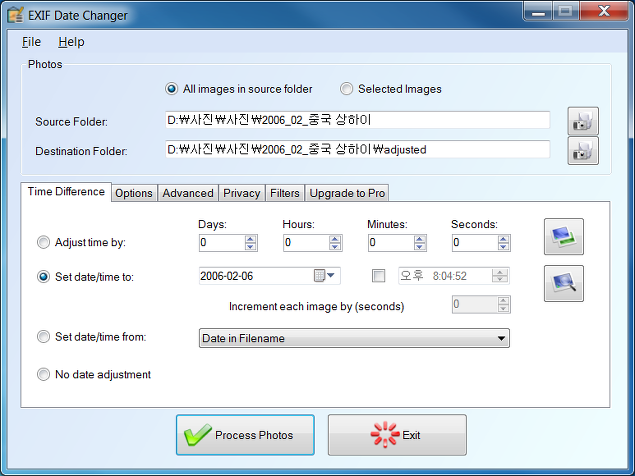635x476 pixels.
Task: Decrease the Days spinner value
Action: [250, 246]
